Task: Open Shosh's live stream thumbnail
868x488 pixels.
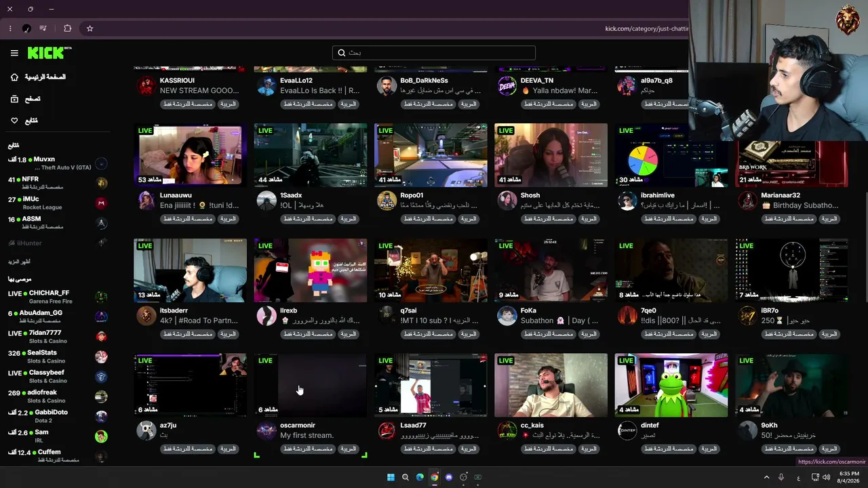Action: [x=551, y=155]
